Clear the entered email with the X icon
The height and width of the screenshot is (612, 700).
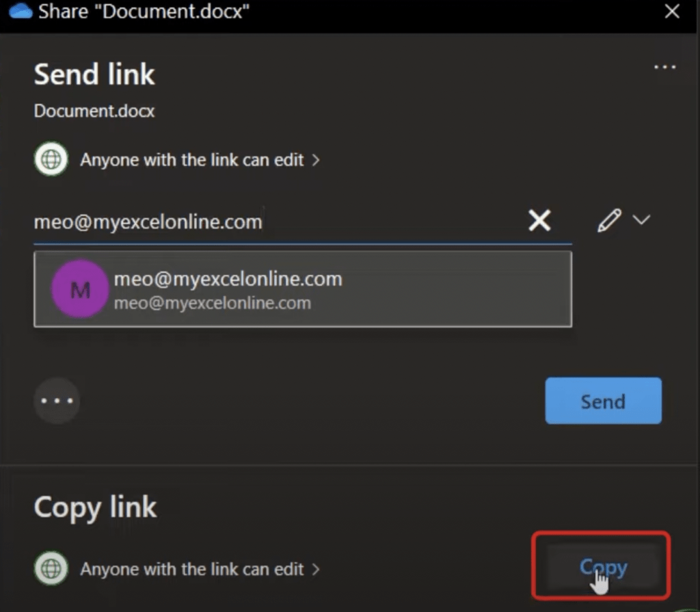[x=540, y=220]
